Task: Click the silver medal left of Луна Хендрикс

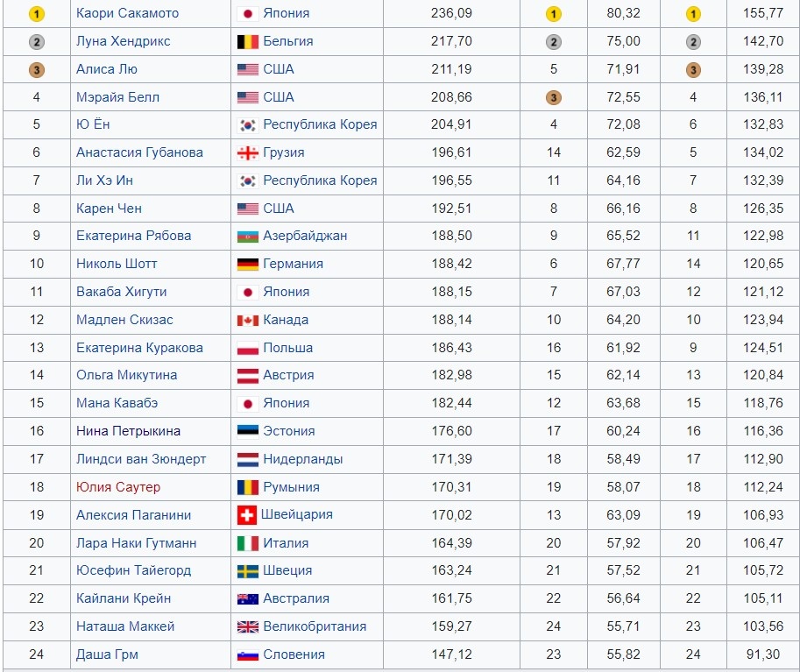Action: 37,42
